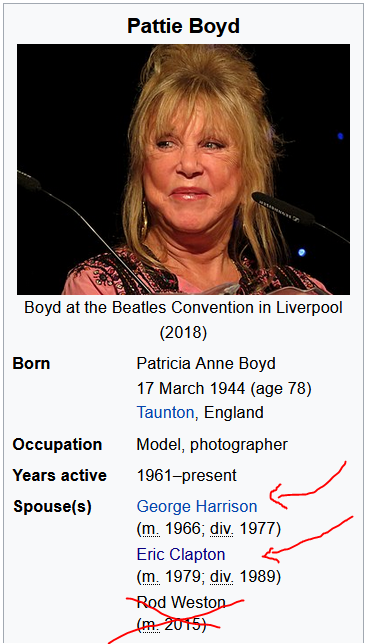Open the Eric Clapton link
The height and width of the screenshot is (644, 368).
click(x=181, y=554)
